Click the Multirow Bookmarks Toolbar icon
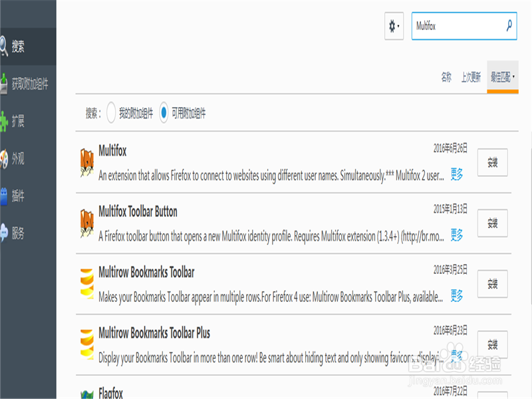532x399 pixels. pyautogui.click(x=87, y=284)
